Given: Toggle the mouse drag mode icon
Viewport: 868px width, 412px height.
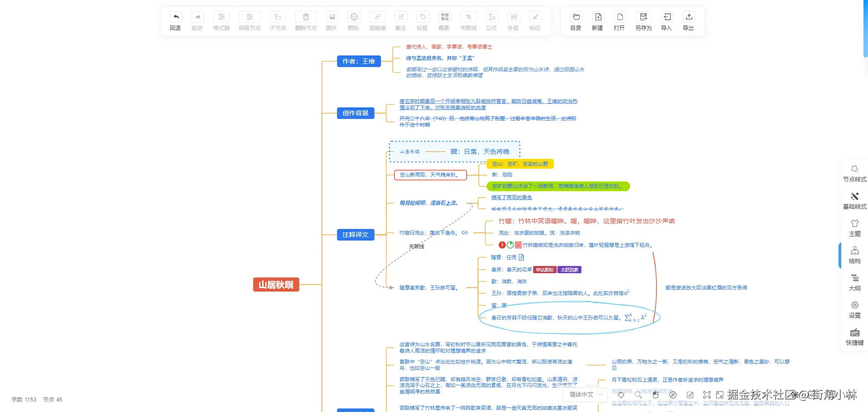Looking at the screenshot, I should click(x=655, y=395).
